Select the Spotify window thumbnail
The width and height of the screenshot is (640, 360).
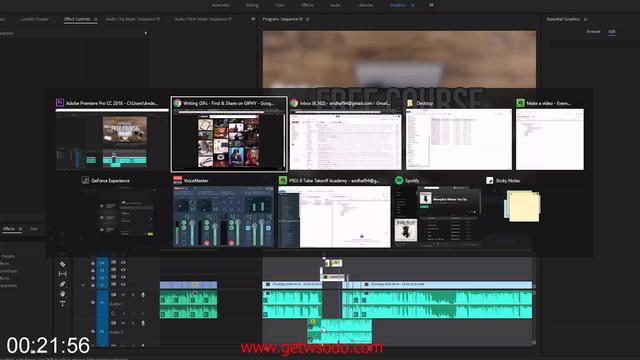(438, 217)
